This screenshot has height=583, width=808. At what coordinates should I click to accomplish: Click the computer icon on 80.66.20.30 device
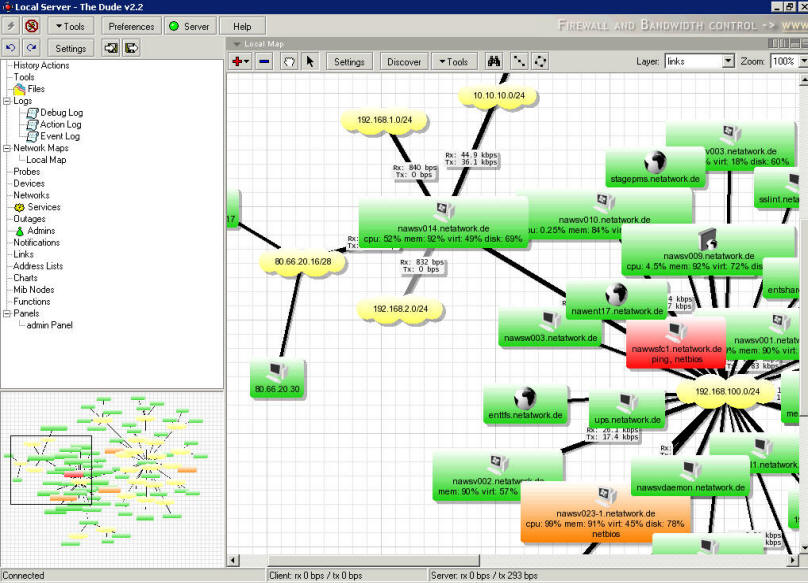pos(277,372)
